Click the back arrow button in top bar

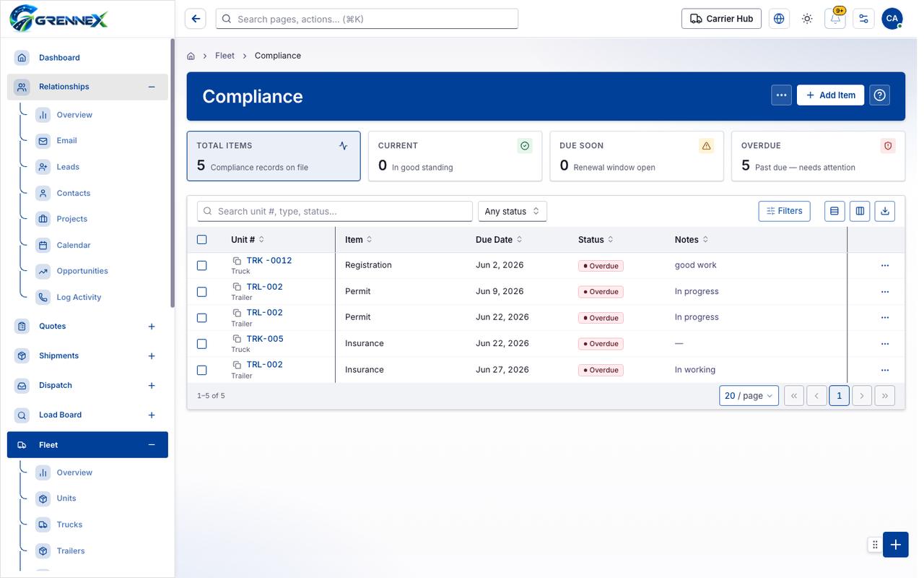tap(196, 19)
